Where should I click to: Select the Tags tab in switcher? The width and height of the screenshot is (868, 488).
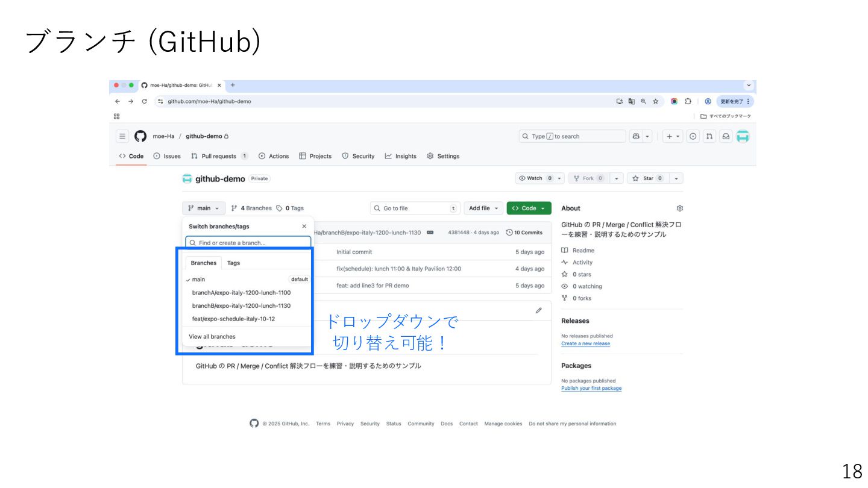[x=233, y=263]
